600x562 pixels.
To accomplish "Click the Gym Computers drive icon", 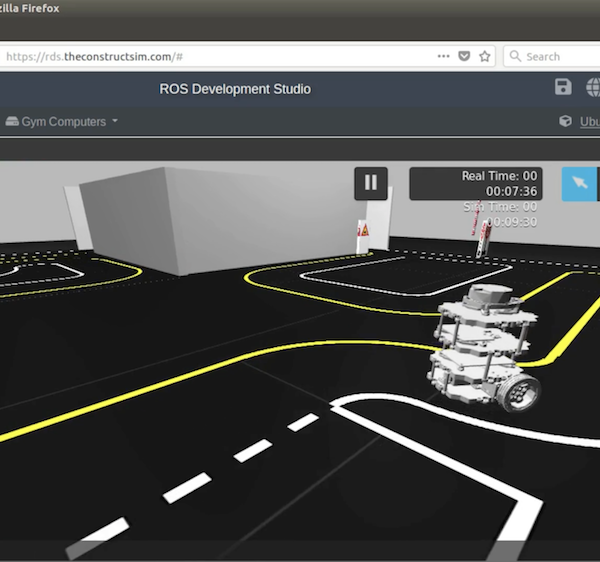I will pos(12,122).
